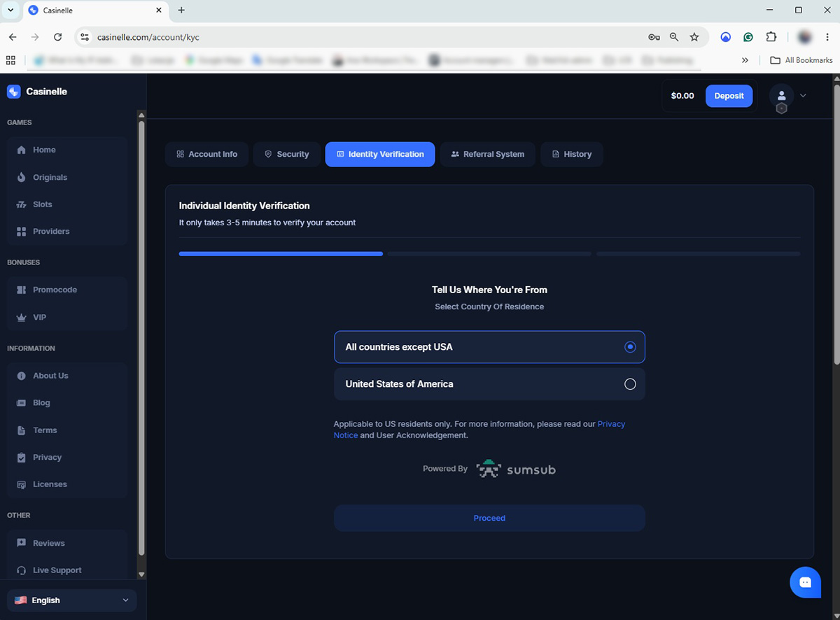Screen dimensions: 840x620
Task: Open VIP crown entry
Action: click(x=66, y=317)
